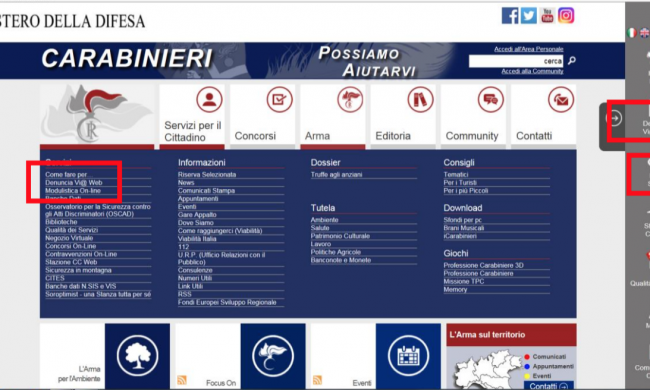Screen dimensions: 650x390
Task: Open the YouTube social icon
Action: pos(547,16)
